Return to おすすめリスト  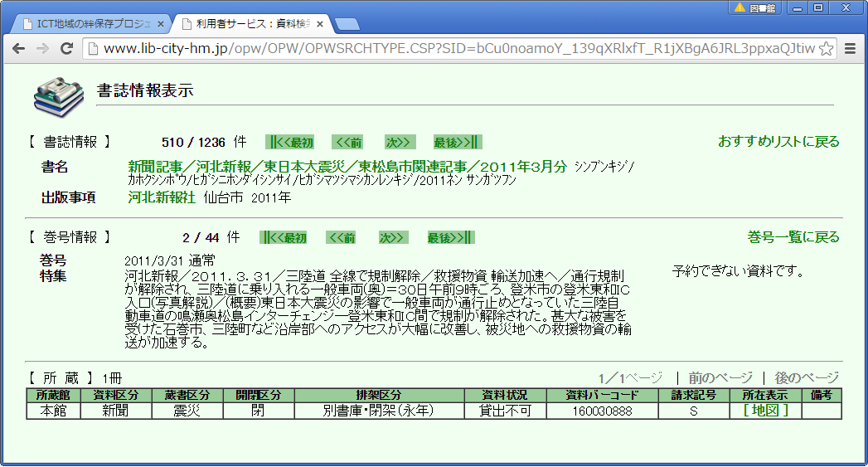click(x=778, y=142)
